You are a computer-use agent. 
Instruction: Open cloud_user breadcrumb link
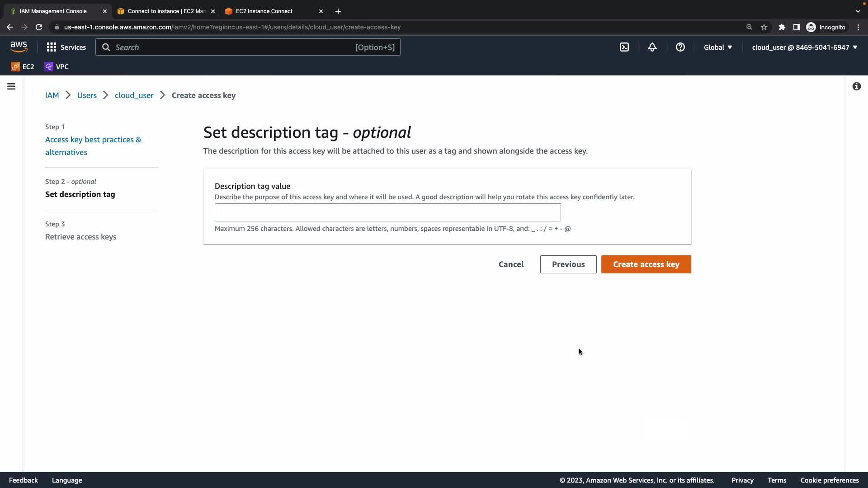tap(134, 95)
